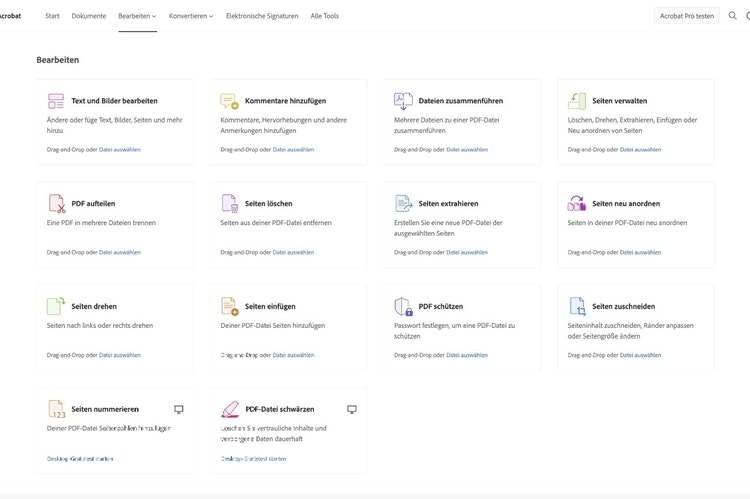
Task: Select the Seiten neu anordnen card title
Action: coord(631,203)
